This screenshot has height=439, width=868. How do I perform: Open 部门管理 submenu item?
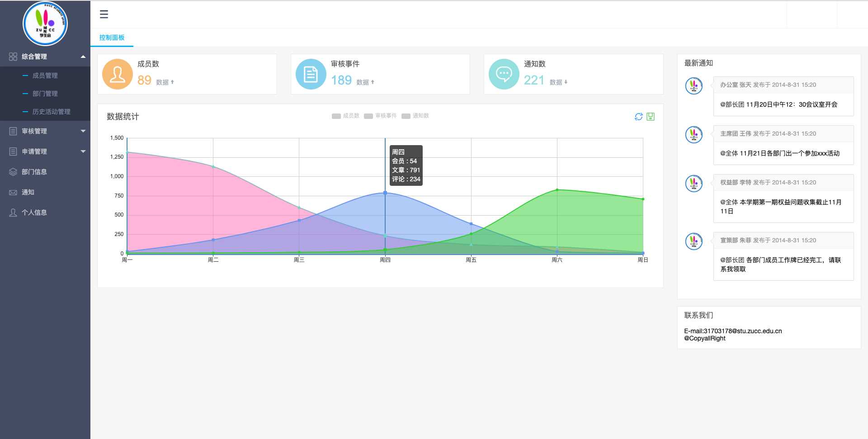click(x=45, y=94)
